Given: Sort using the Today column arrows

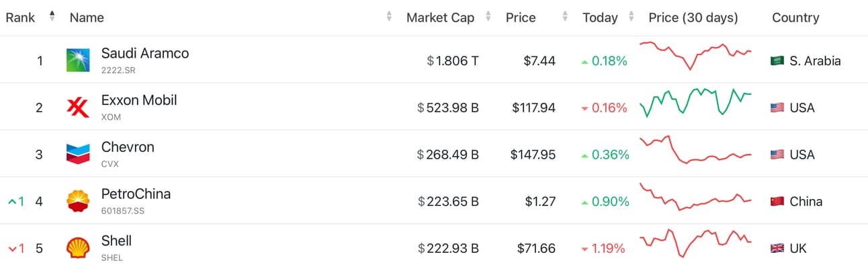Looking at the screenshot, I should [631, 17].
